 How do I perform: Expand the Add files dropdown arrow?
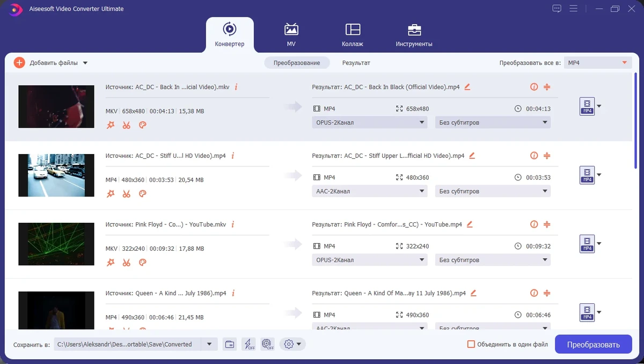coord(85,63)
